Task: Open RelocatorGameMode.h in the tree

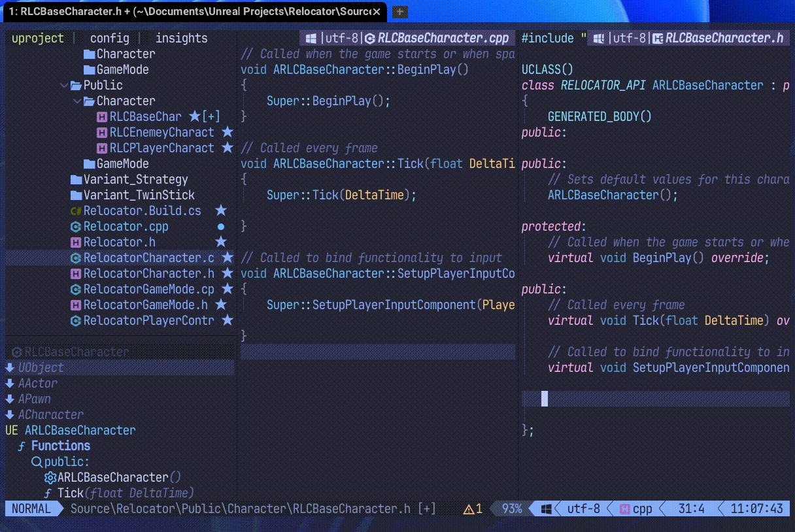Action: click(146, 305)
